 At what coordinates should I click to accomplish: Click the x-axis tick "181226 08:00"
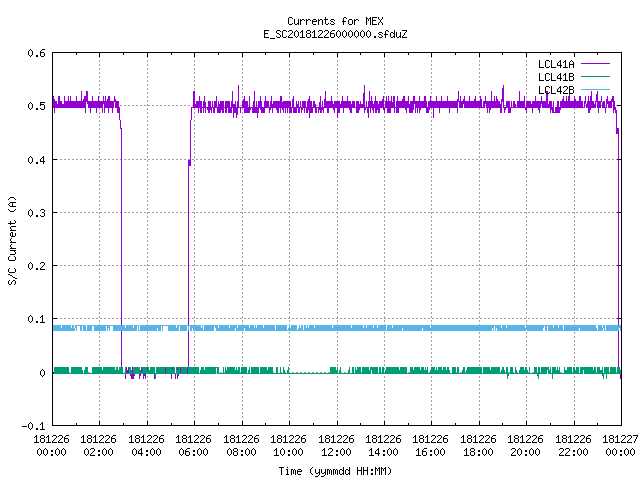(241, 446)
